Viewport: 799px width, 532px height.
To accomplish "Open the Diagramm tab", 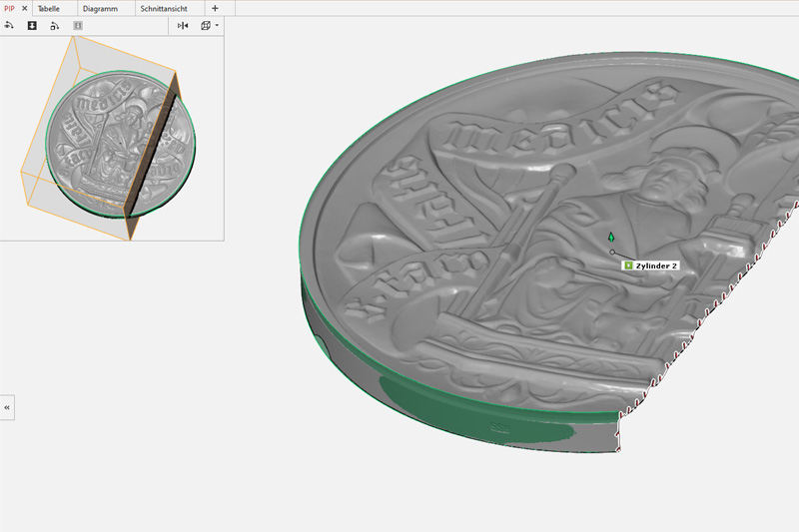I will click(x=100, y=8).
